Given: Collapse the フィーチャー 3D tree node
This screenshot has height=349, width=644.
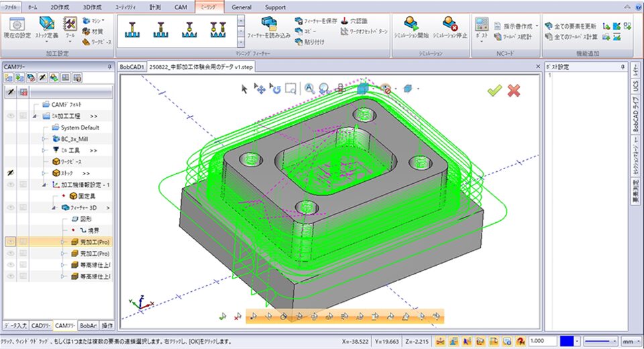Looking at the screenshot, I should coord(54,208).
